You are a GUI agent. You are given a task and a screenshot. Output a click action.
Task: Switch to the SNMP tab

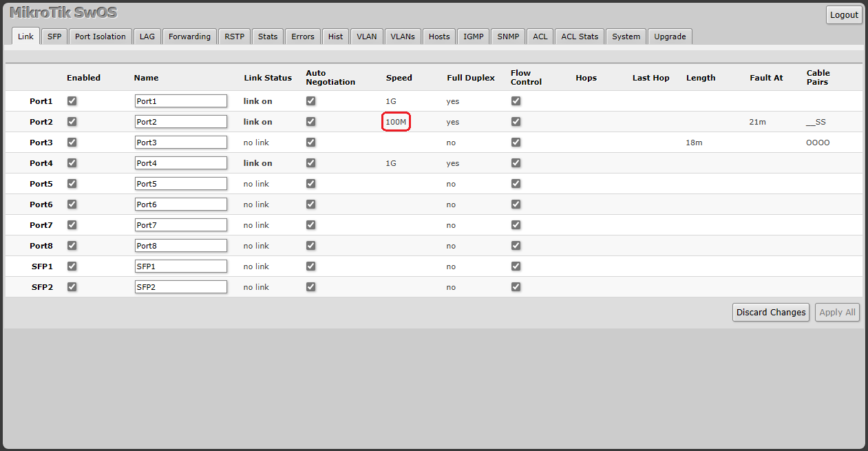[508, 36]
